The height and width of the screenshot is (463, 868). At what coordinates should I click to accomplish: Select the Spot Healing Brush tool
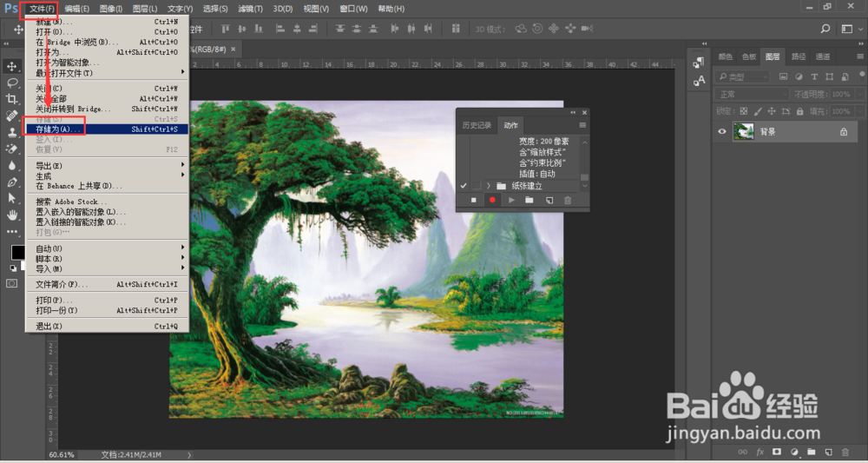[x=11, y=116]
